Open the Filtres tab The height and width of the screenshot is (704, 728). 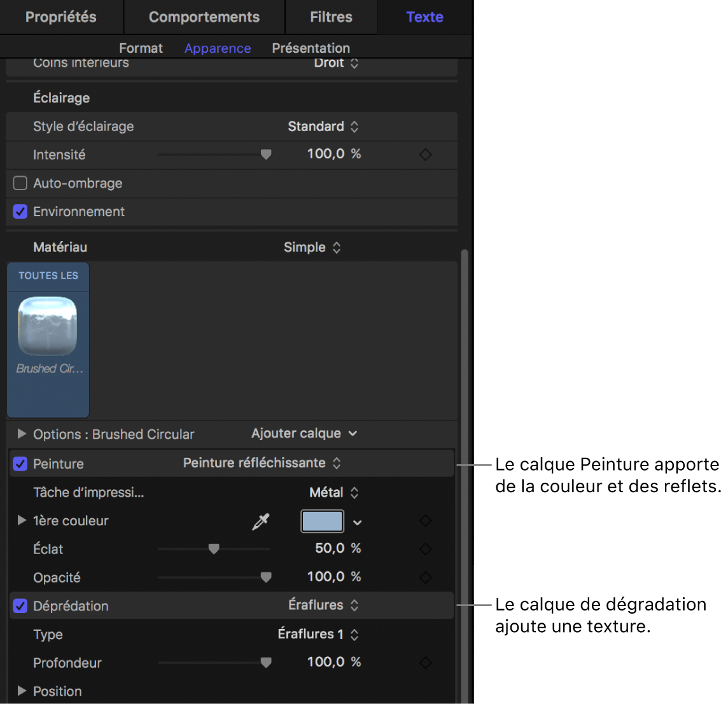[x=331, y=17]
